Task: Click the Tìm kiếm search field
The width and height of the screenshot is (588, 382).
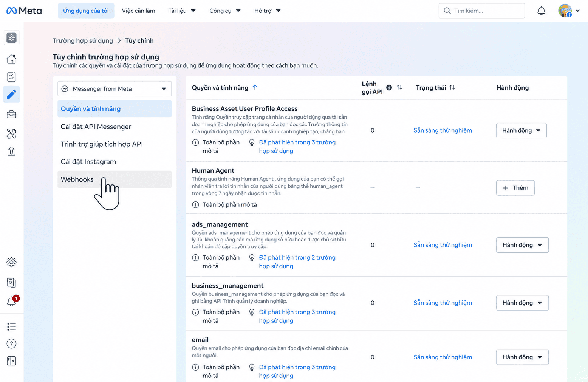Action: coord(481,11)
